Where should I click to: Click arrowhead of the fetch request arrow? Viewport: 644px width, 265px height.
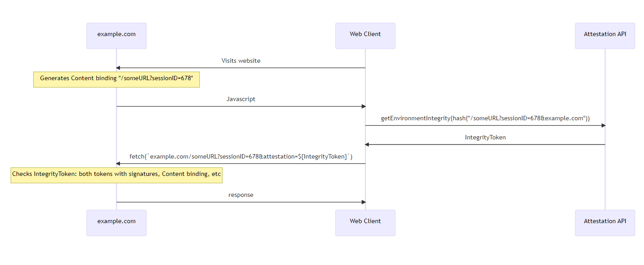tap(118, 164)
